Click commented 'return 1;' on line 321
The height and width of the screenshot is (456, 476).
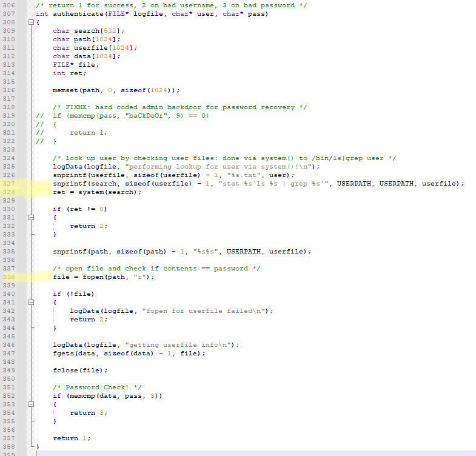pyautogui.click(x=89, y=133)
